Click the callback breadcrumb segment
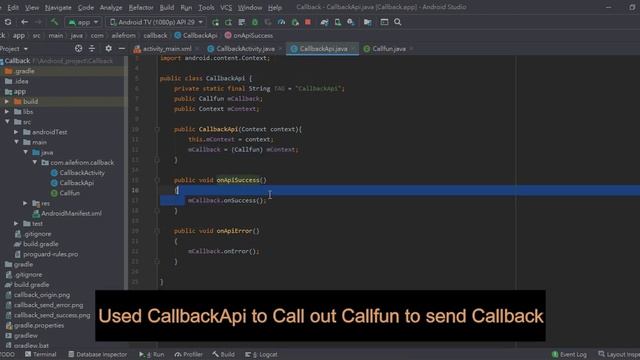The height and width of the screenshot is (360, 640). click(x=155, y=36)
